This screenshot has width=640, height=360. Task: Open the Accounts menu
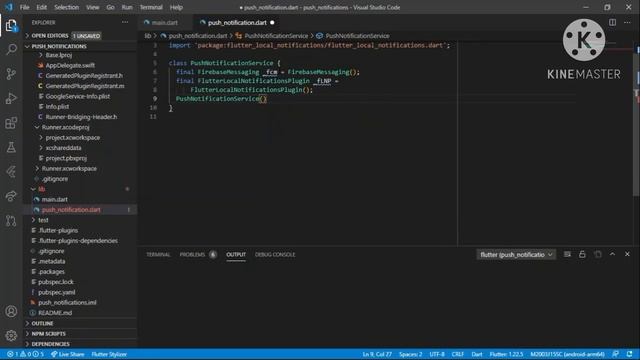click(11, 311)
